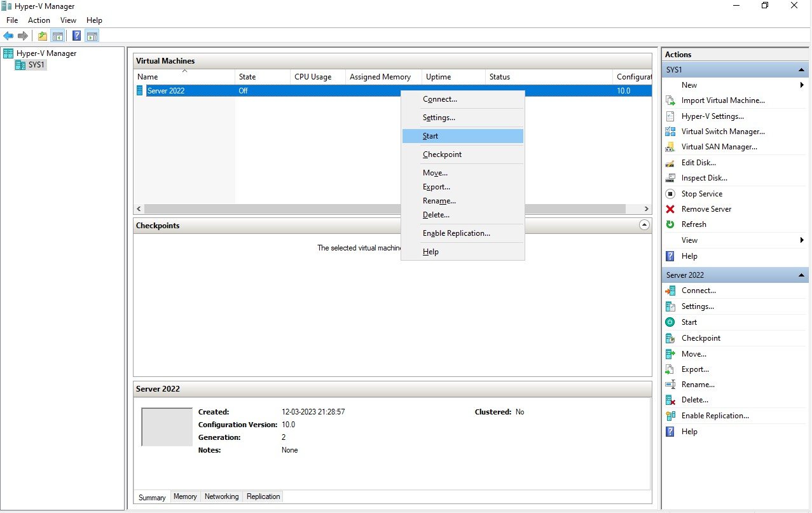The width and height of the screenshot is (812, 513).
Task: Sort by the Assigned Memory column header
Action: (383, 77)
